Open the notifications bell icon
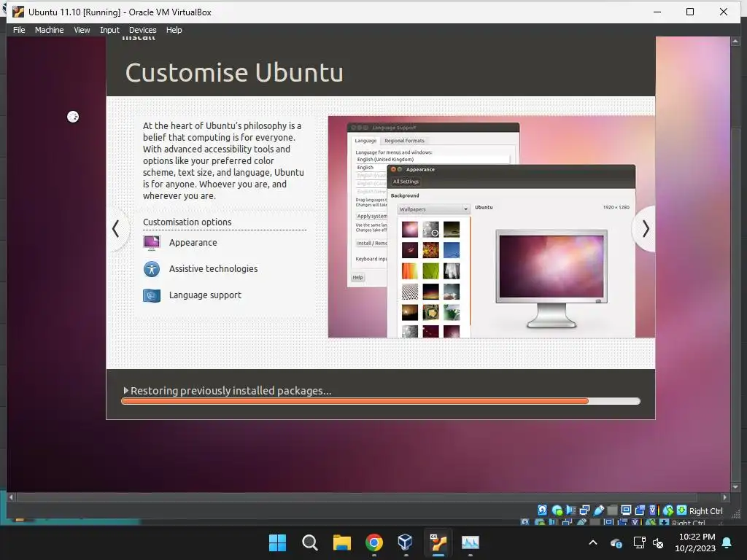 tap(727, 542)
